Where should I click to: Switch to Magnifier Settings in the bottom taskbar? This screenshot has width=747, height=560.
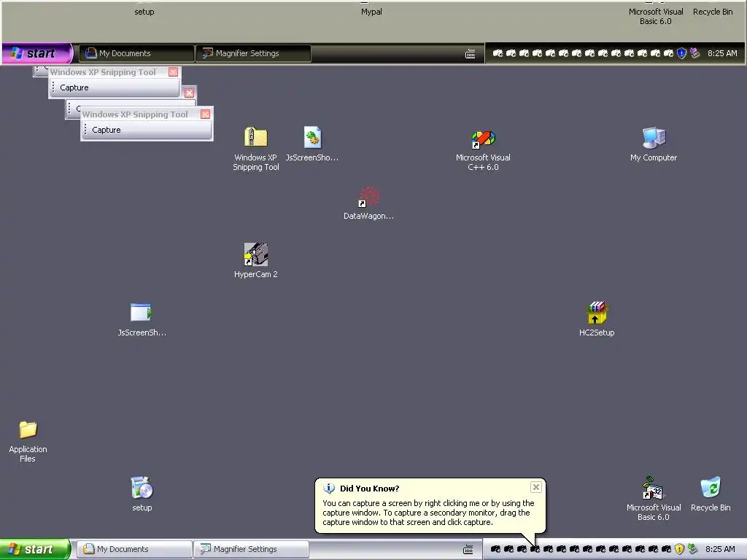(251, 549)
